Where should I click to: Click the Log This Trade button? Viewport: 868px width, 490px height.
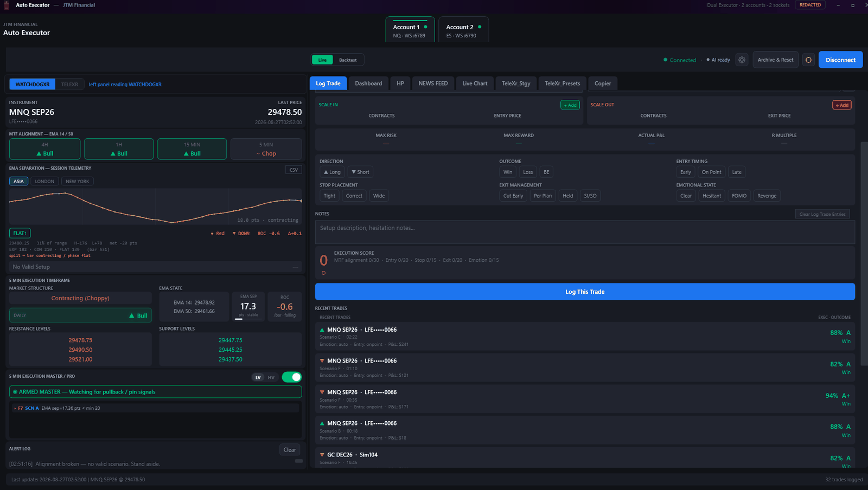point(585,292)
